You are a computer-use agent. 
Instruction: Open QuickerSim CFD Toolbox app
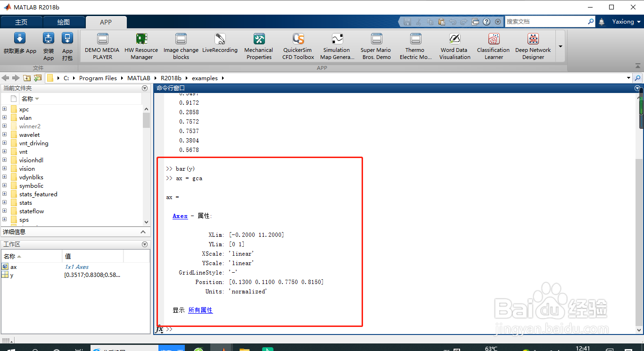pyautogui.click(x=298, y=46)
